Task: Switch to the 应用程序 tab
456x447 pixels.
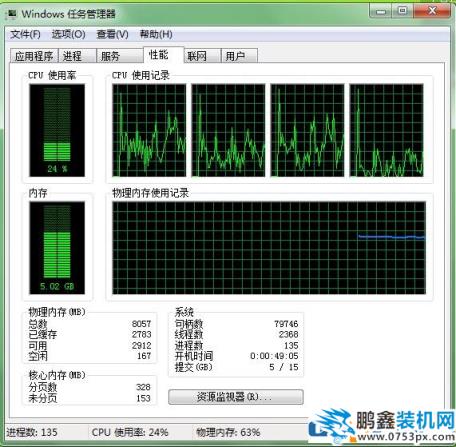Action: coord(34,56)
